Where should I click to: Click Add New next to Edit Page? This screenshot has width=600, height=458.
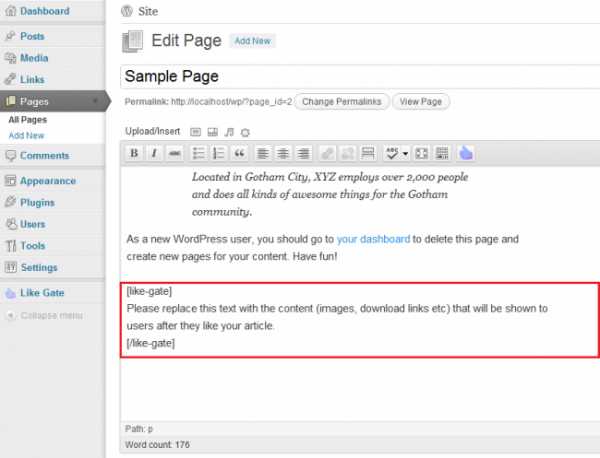252,41
